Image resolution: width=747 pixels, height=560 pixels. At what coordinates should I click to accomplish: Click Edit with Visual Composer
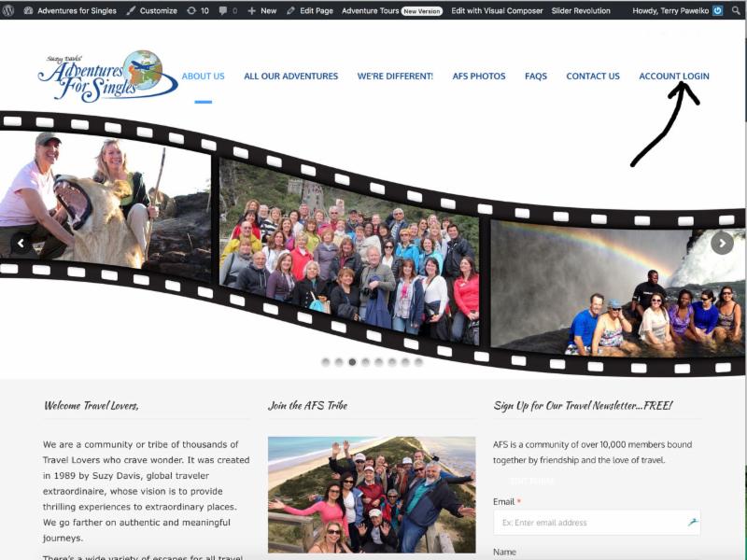(x=497, y=10)
